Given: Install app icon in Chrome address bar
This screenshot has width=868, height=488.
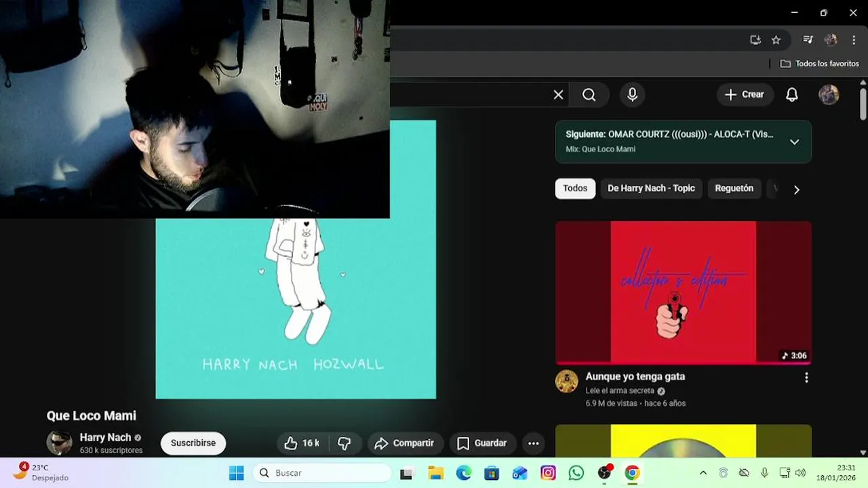Looking at the screenshot, I should tap(755, 40).
